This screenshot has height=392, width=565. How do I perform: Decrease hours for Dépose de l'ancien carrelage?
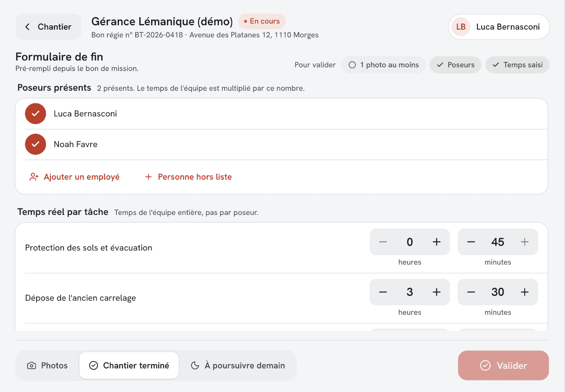point(383,292)
